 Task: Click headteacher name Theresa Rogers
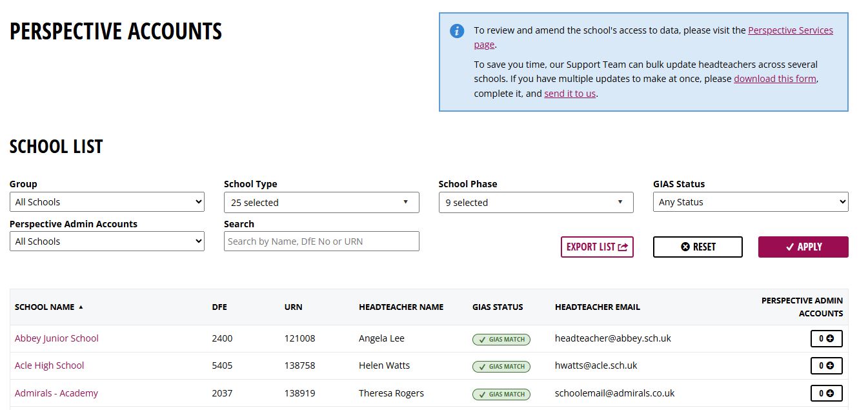[391, 393]
